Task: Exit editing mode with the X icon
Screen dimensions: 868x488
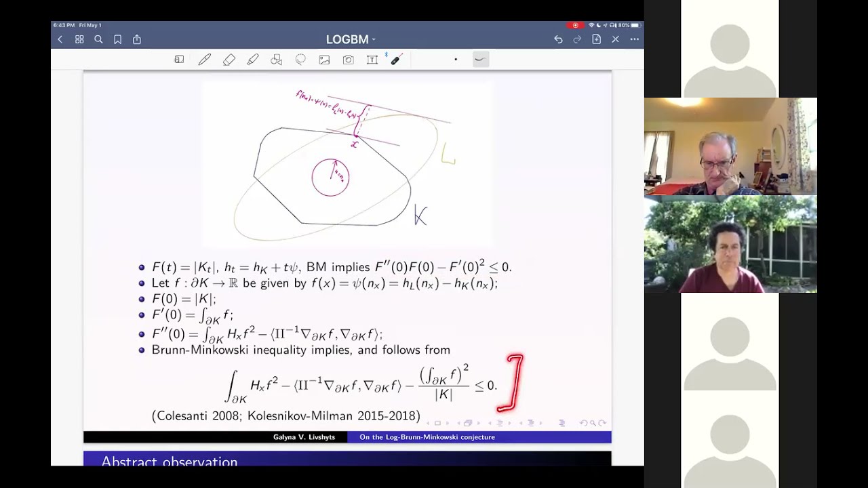Action: [x=615, y=39]
